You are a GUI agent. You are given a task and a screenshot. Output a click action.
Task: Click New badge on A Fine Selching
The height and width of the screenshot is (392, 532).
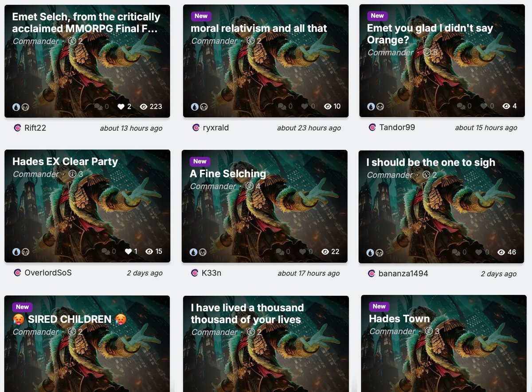click(x=200, y=161)
